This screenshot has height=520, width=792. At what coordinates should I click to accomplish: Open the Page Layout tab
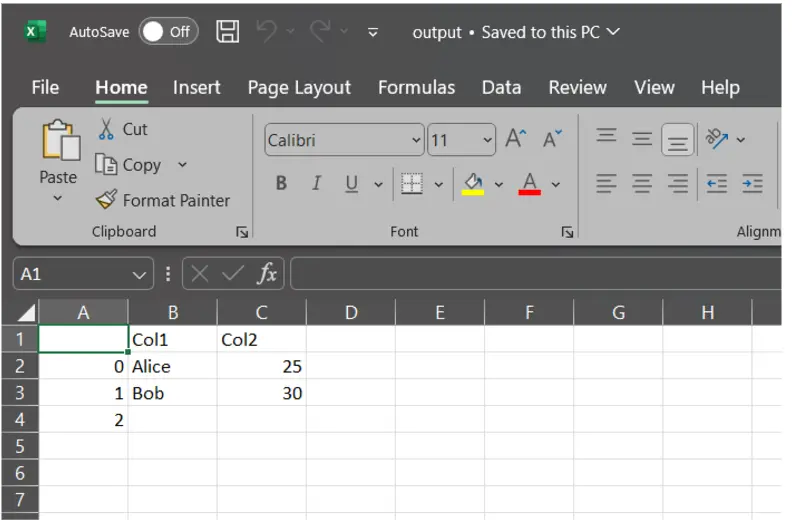[299, 87]
